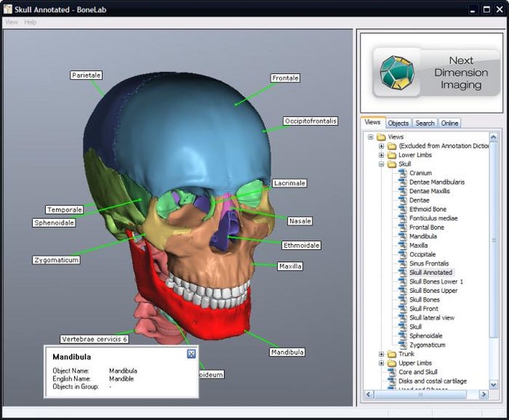Screen dimensions: 509x420
Task: Expand the Lower Limbs folder
Action: coord(381,155)
